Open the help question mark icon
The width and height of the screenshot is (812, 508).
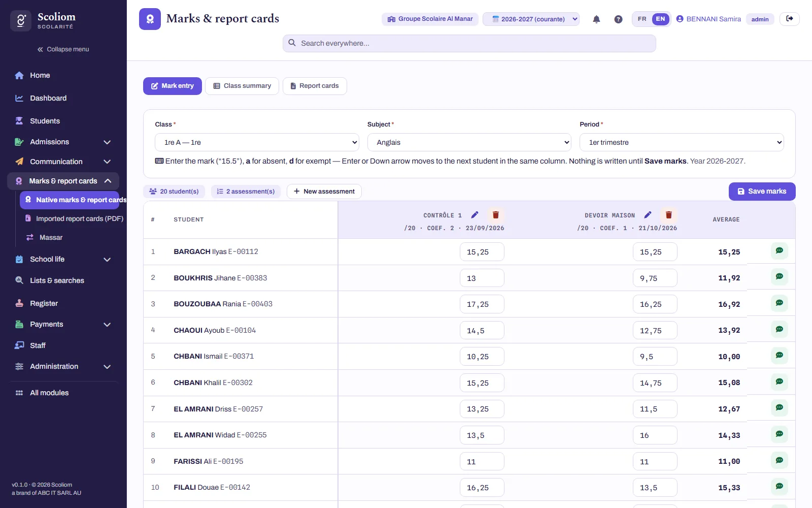click(618, 19)
